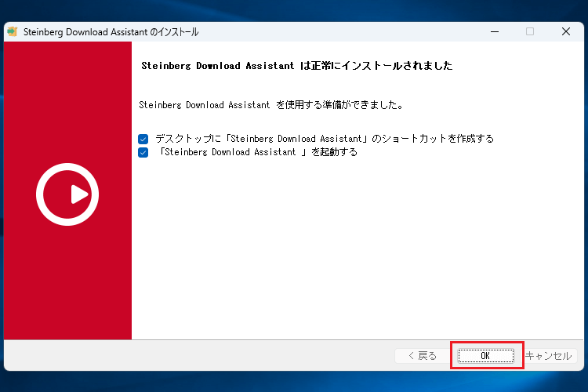Viewport: 588px width, 392px height.
Task: Uncheck the desktop shortcut creation checkbox
Action: pyautogui.click(x=143, y=139)
